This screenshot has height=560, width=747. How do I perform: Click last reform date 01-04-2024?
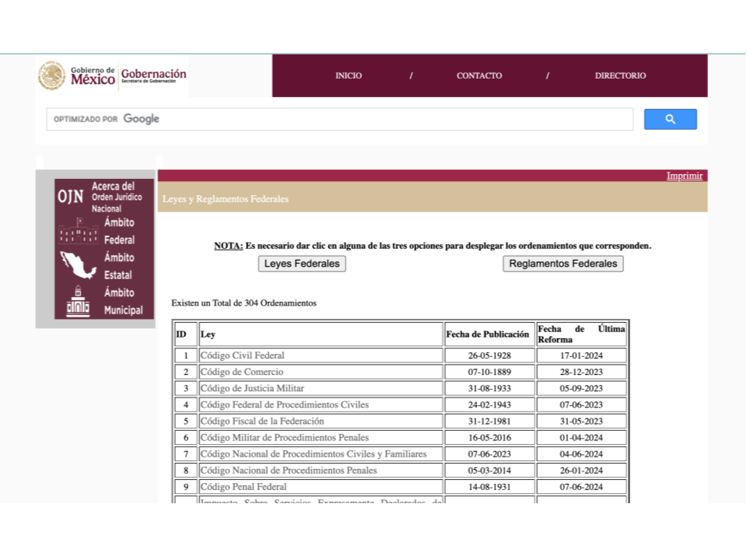tap(581, 438)
